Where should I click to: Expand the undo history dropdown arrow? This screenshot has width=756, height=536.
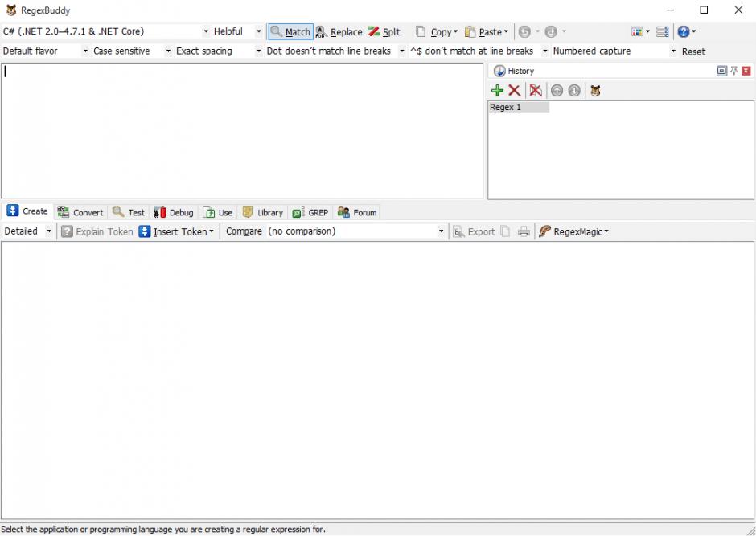tap(537, 32)
